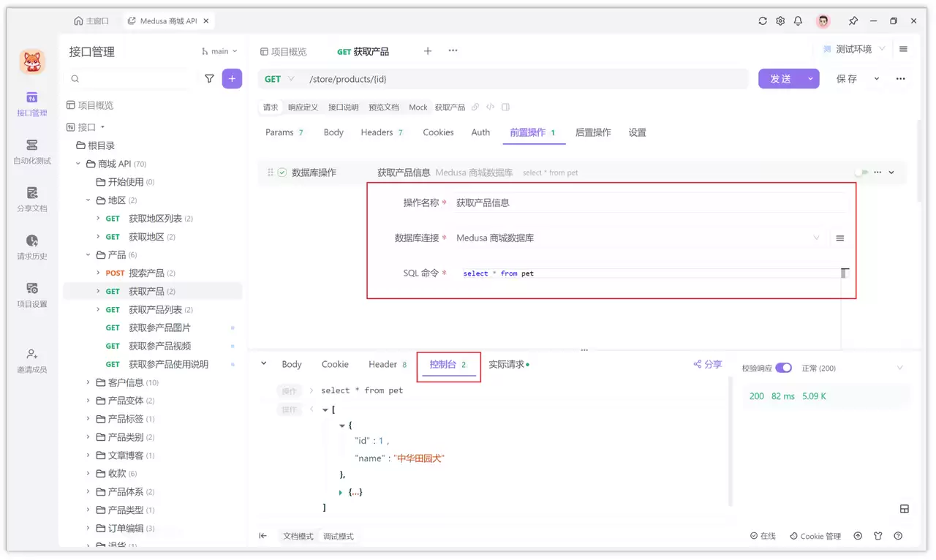936x560 pixels.
Task: Click the response layout toggle icon
Action: (x=905, y=509)
